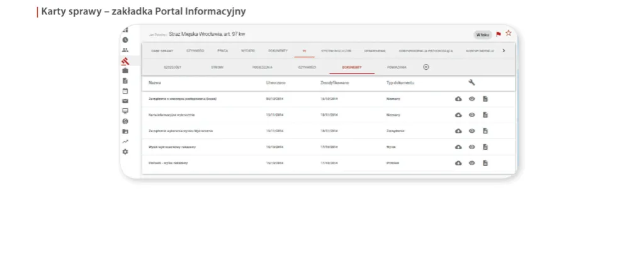The width and height of the screenshot is (644, 253).
Task: Switch to KORESPONDENCJA PRZYCHODZĄCA tab
Action: [426, 51]
